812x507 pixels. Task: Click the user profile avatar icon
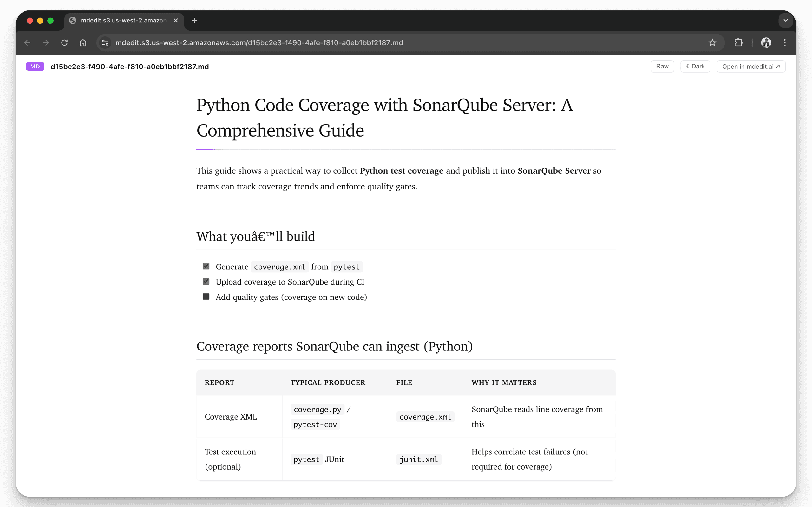pos(766,42)
